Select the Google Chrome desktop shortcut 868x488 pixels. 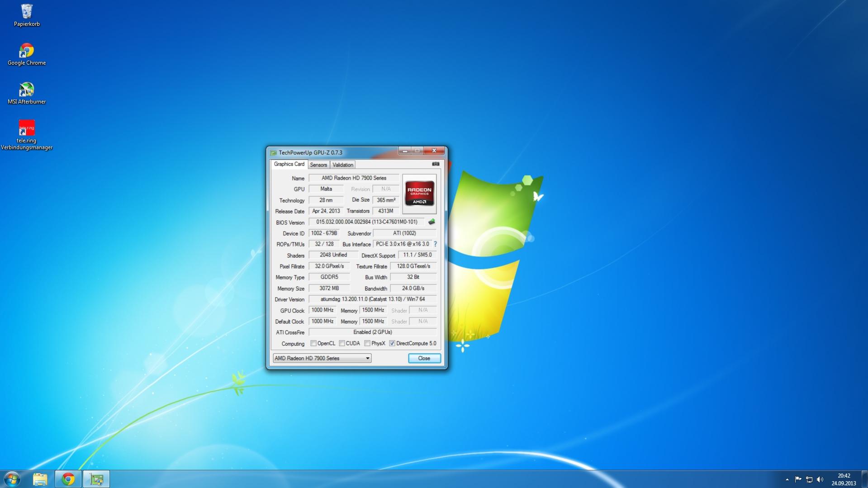[27, 54]
